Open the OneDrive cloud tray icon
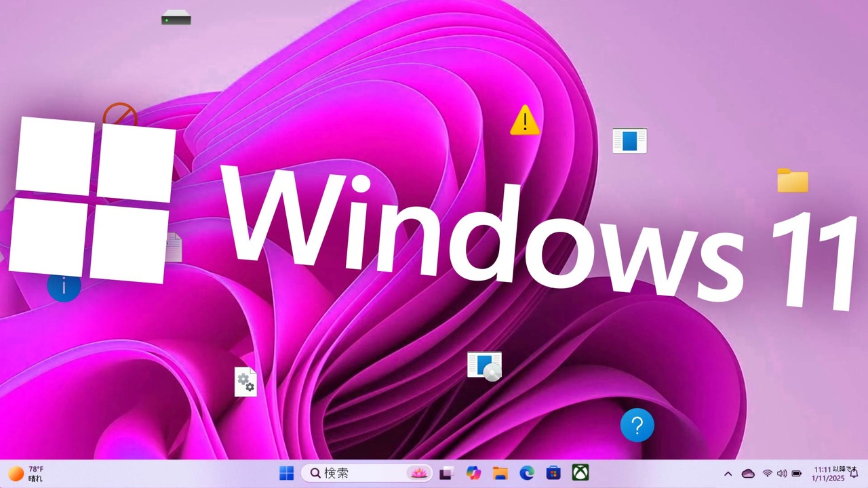This screenshot has height=488, width=868. 748,474
